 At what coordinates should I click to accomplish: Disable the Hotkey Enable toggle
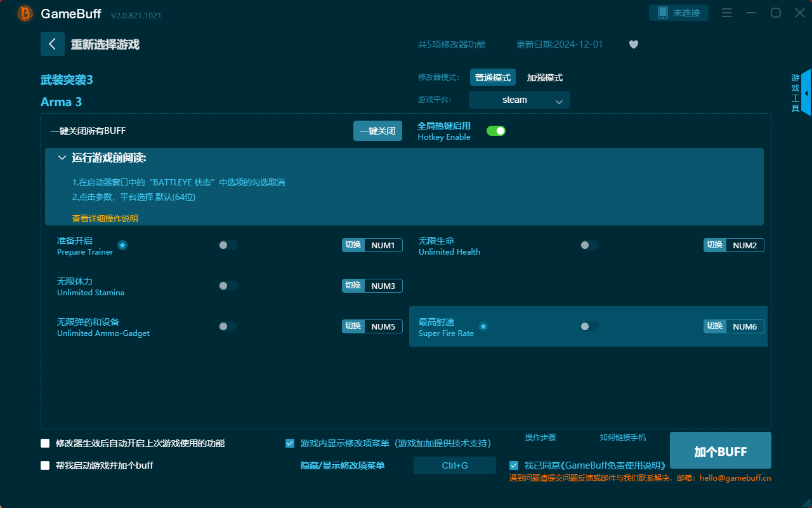pos(496,130)
